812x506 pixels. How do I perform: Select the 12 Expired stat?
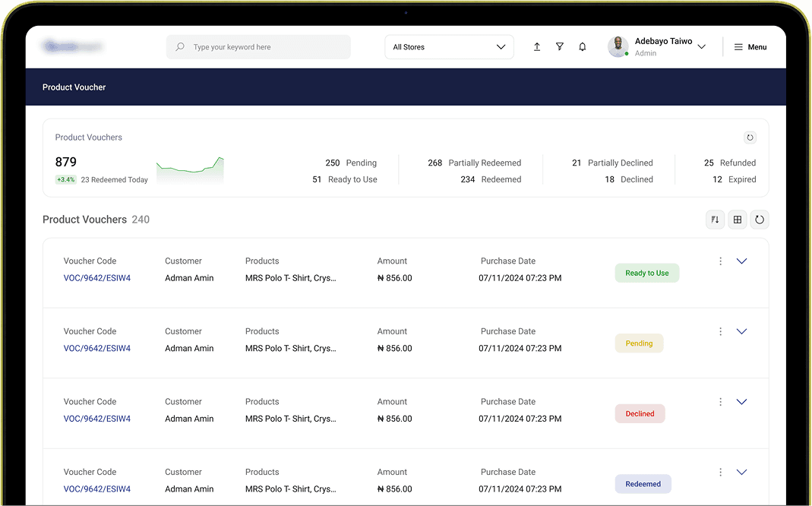(x=735, y=179)
